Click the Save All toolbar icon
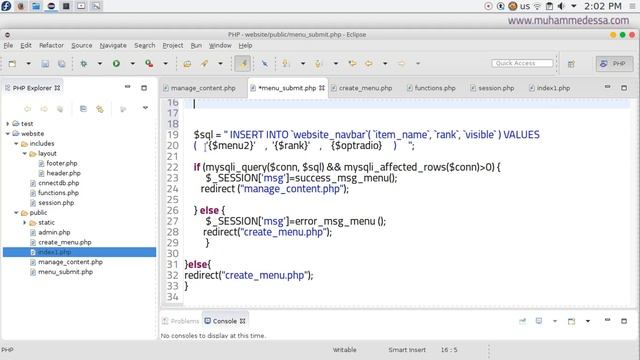The height and width of the screenshot is (360, 640). pyautogui.click(x=62, y=64)
